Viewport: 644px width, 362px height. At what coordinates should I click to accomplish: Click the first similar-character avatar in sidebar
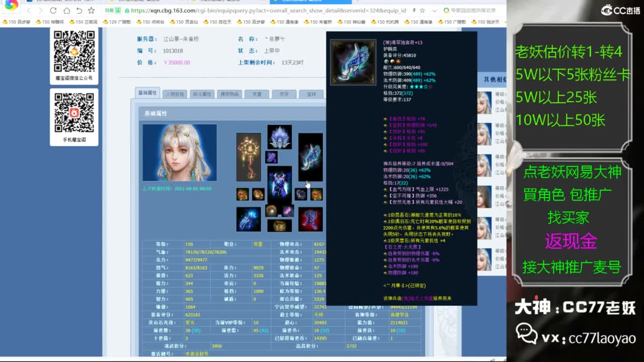coord(484,102)
